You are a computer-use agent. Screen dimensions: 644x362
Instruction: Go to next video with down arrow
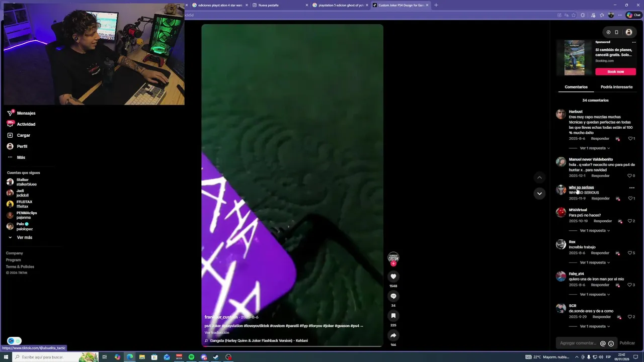[539, 194]
